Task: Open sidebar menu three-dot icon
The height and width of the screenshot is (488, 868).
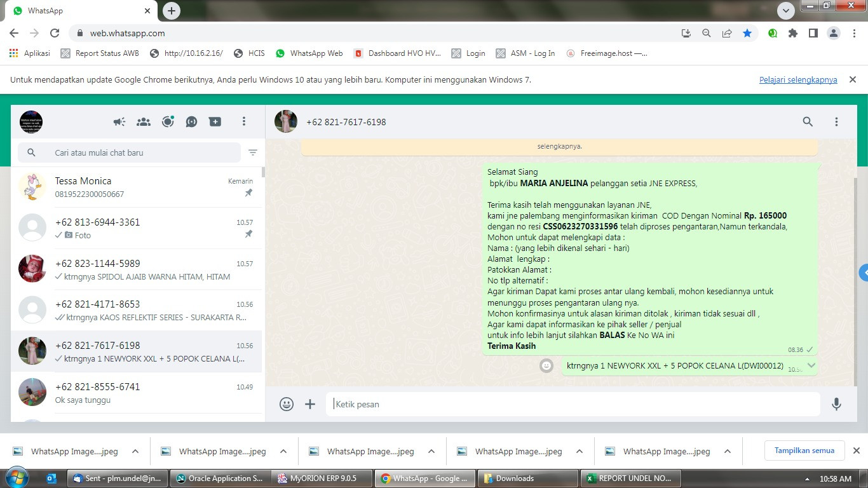Action: (x=244, y=121)
